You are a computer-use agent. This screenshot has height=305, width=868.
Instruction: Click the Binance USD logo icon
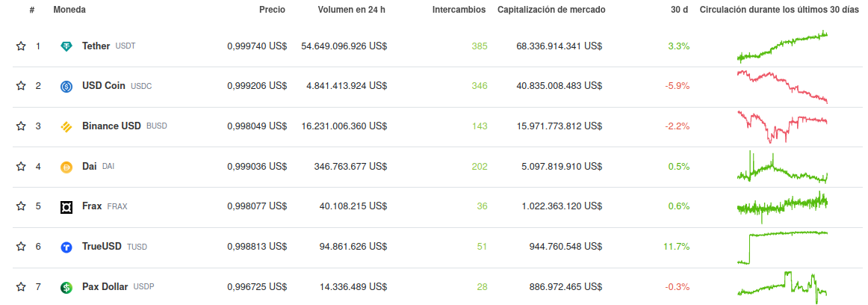coord(66,127)
